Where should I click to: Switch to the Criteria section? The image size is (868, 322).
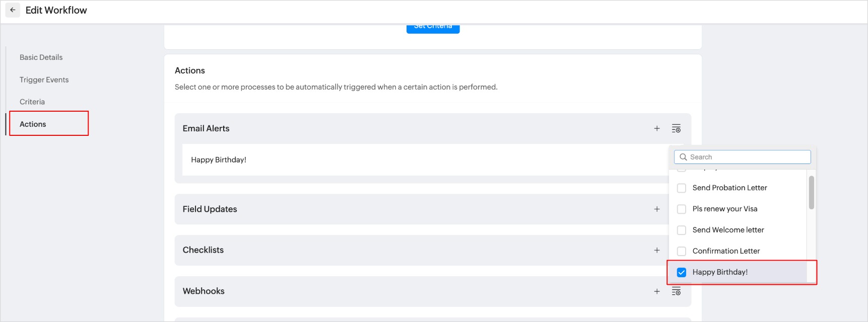pos(32,102)
